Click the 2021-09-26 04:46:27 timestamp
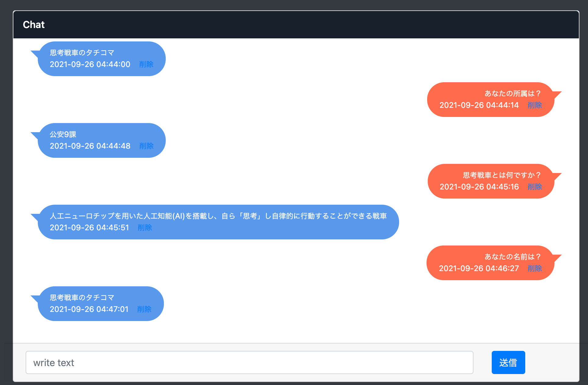The width and height of the screenshot is (588, 385). click(479, 268)
